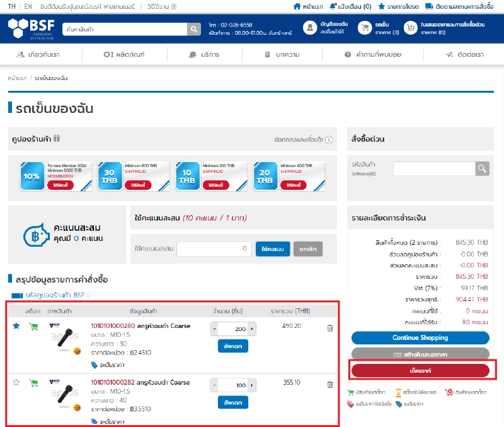Delete the 1010101000280 item with its trash icon
The image size is (504, 427).
(x=329, y=328)
